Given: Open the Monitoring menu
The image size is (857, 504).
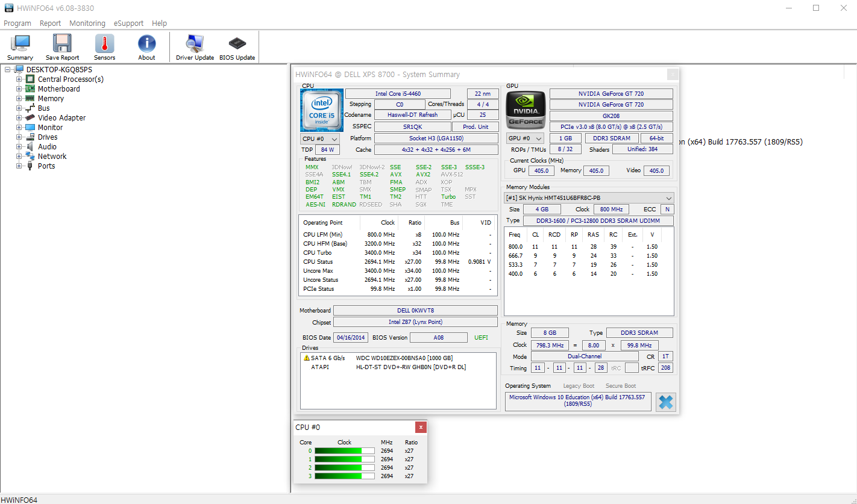Looking at the screenshot, I should pyautogui.click(x=87, y=23).
